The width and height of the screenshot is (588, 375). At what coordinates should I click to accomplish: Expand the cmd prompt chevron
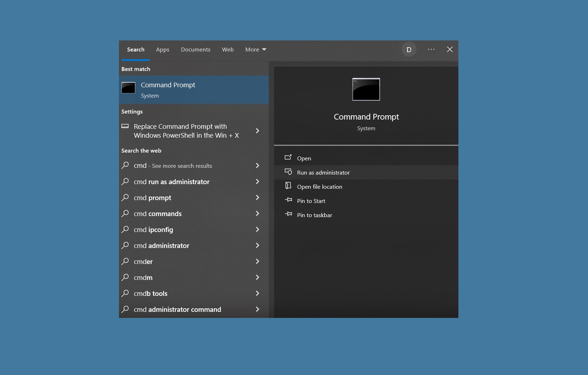(x=257, y=197)
